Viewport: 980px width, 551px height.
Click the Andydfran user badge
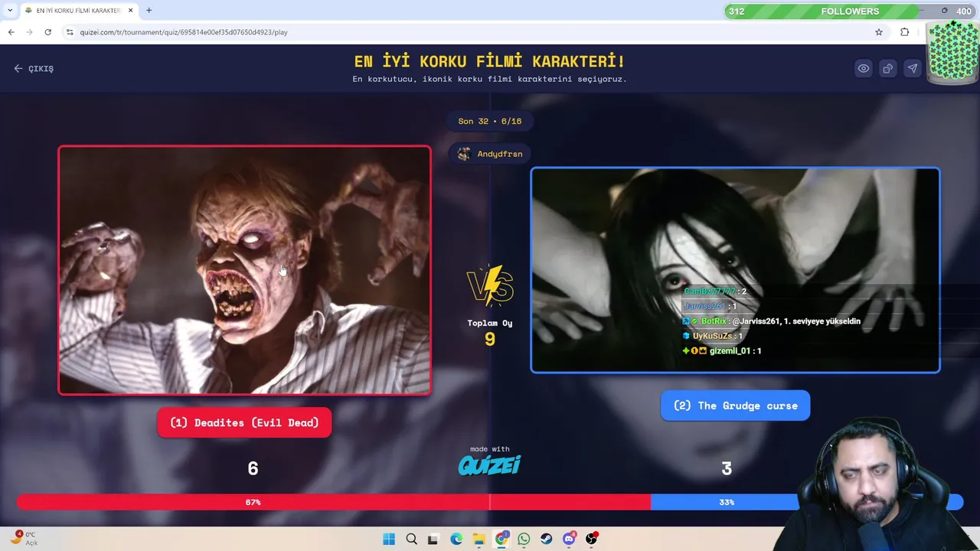490,154
